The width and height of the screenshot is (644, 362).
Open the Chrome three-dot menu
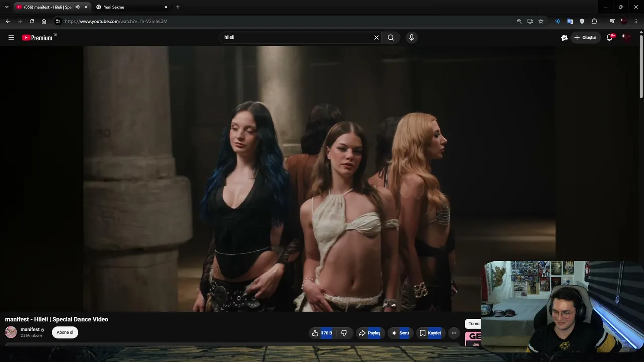tap(636, 21)
